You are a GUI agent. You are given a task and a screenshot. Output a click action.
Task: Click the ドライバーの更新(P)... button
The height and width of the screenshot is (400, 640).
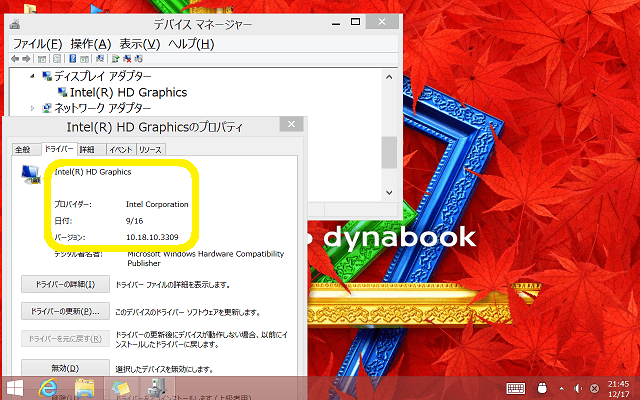(65, 311)
